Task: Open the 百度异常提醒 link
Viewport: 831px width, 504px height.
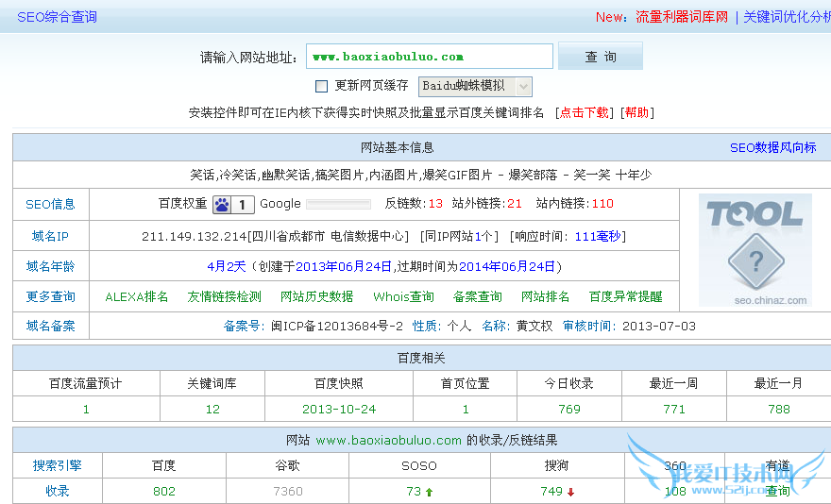Action: [x=625, y=296]
